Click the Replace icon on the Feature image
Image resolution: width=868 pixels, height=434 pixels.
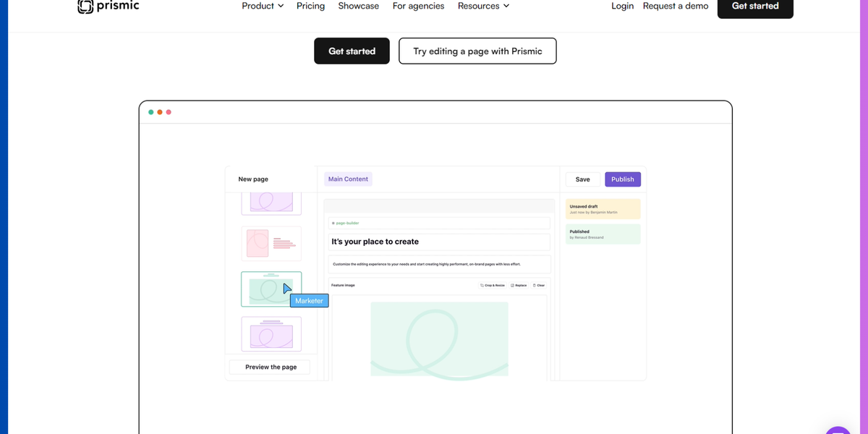coord(512,285)
